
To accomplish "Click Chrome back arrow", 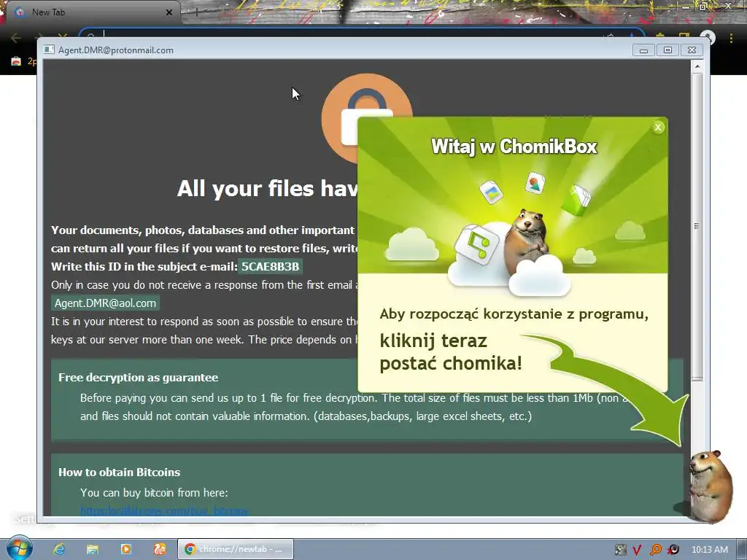I will 16,36.
